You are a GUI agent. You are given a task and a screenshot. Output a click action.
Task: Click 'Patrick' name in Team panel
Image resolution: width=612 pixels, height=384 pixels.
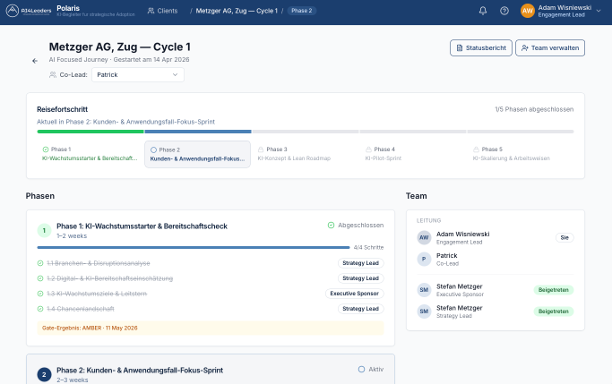tap(447, 256)
